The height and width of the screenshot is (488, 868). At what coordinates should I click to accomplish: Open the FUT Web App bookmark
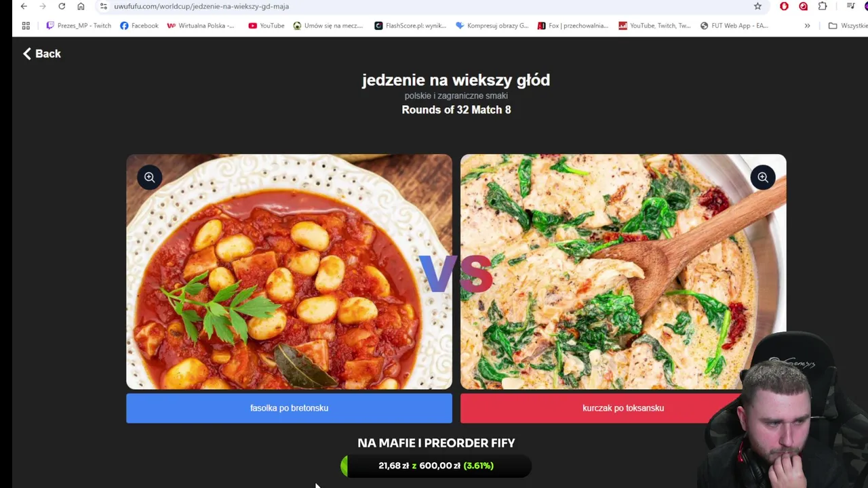pos(734,26)
